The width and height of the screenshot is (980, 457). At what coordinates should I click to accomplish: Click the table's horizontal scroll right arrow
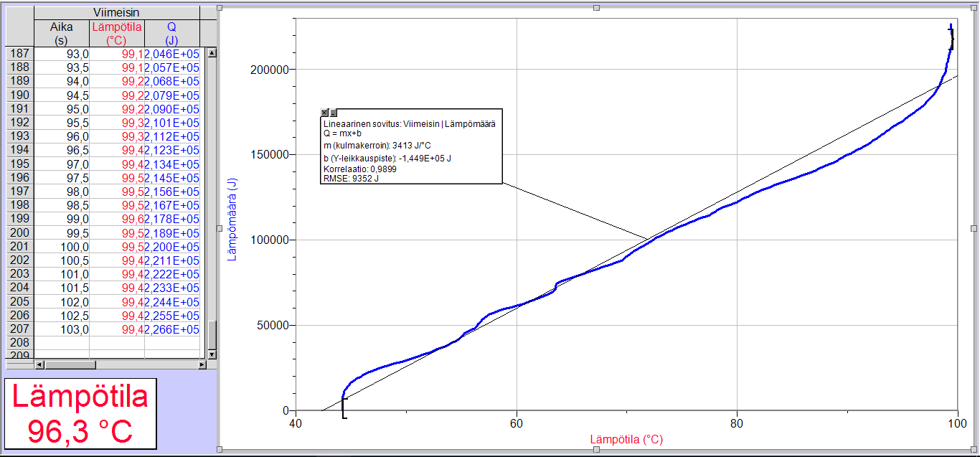(202, 364)
